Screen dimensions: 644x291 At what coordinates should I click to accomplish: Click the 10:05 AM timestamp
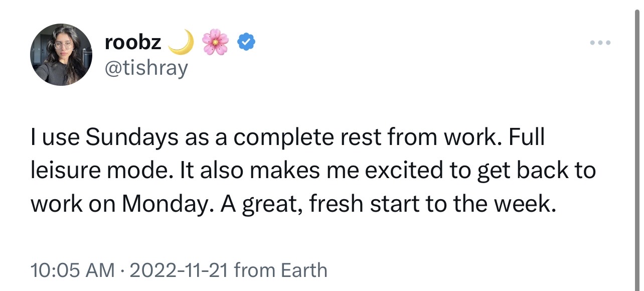[72, 270]
